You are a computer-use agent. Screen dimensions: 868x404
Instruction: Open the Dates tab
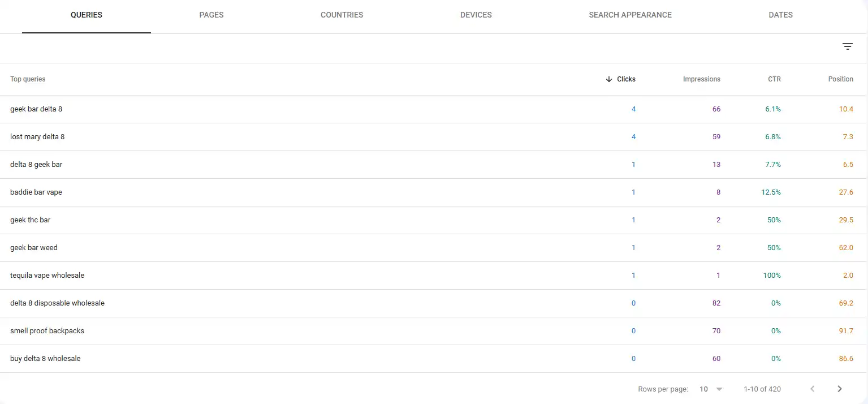(x=780, y=15)
